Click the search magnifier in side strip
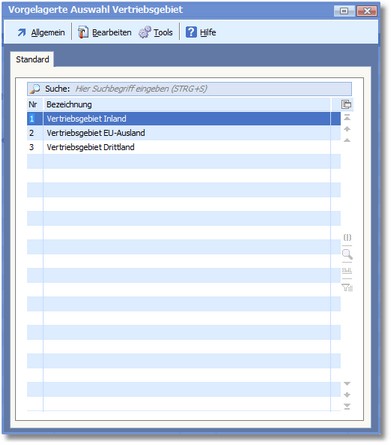This screenshot has width=391, height=445. tap(347, 254)
